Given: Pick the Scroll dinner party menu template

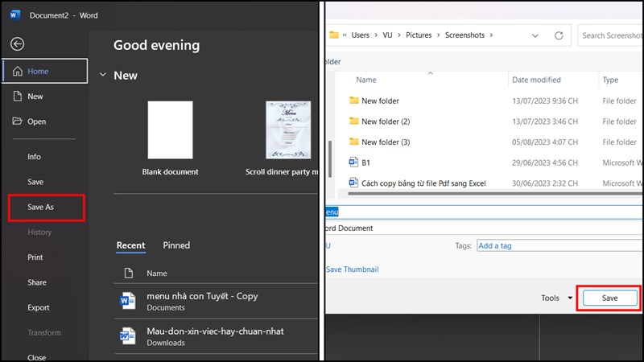Looking at the screenshot, I should pos(288,130).
